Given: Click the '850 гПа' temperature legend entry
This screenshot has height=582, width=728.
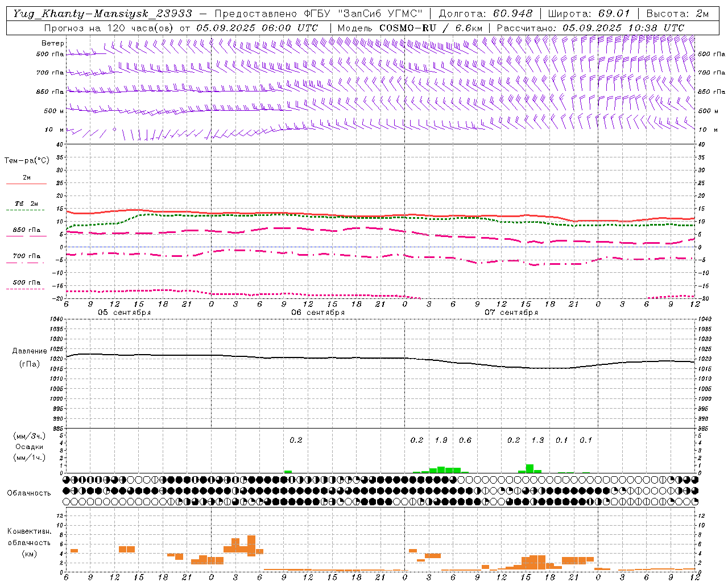Looking at the screenshot, I should (x=26, y=230).
